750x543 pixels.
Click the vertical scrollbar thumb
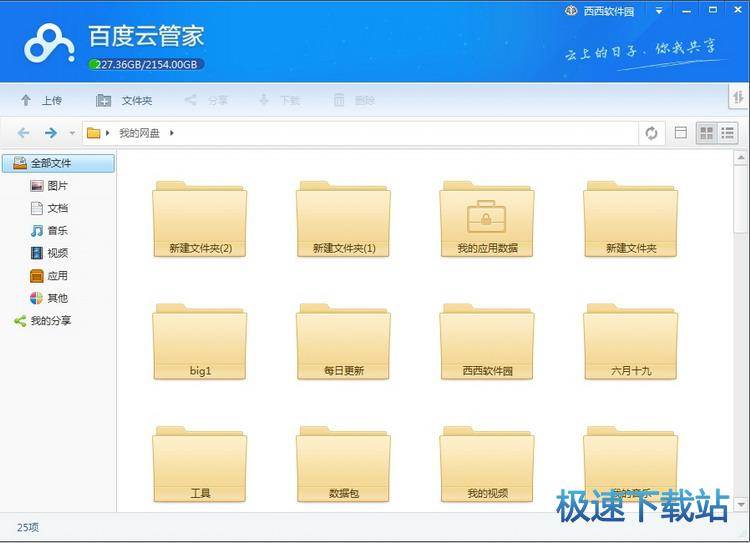pyautogui.click(x=741, y=199)
